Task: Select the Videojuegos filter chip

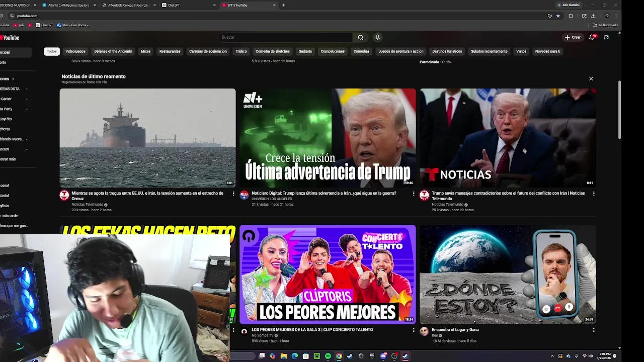Action: coord(75,51)
